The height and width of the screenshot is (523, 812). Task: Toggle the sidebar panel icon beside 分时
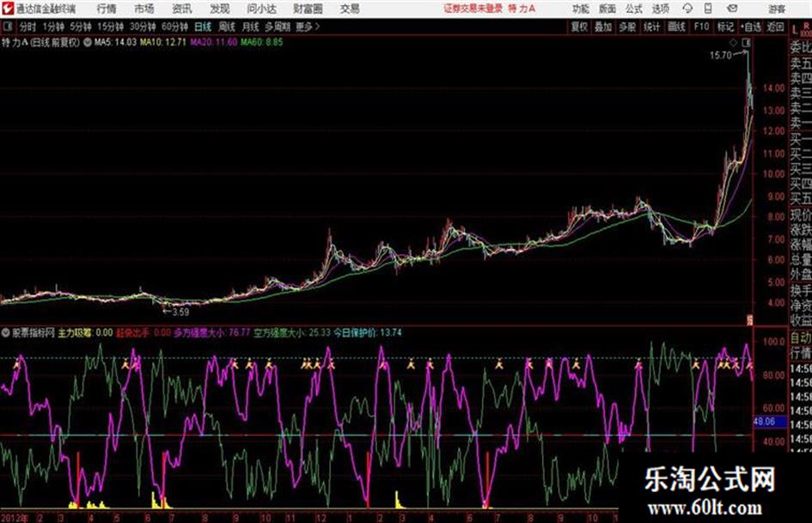8,27
